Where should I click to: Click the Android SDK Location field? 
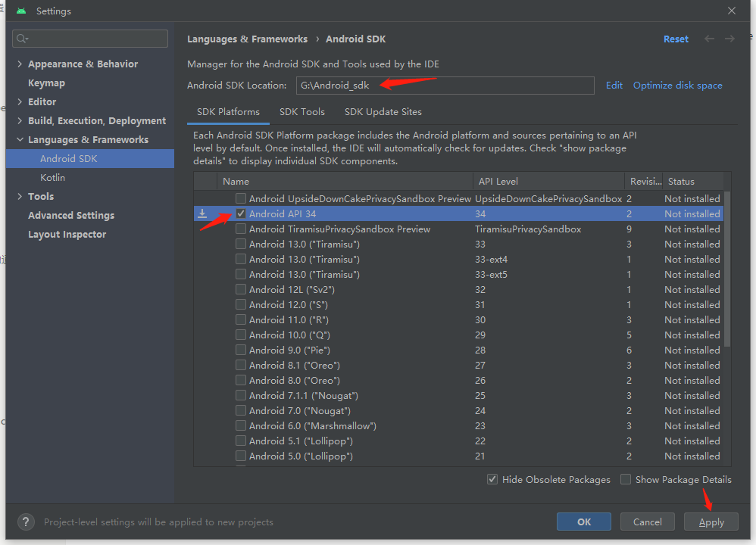click(445, 86)
